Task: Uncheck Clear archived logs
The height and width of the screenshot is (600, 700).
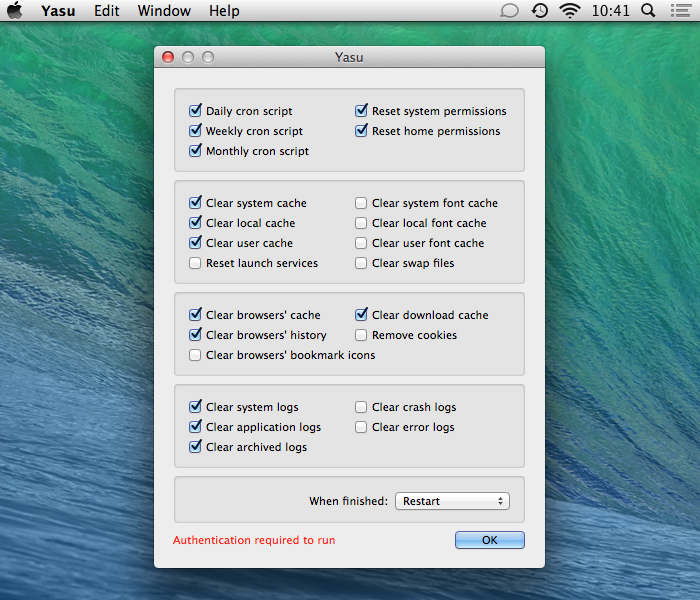Action: (x=195, y=447)
